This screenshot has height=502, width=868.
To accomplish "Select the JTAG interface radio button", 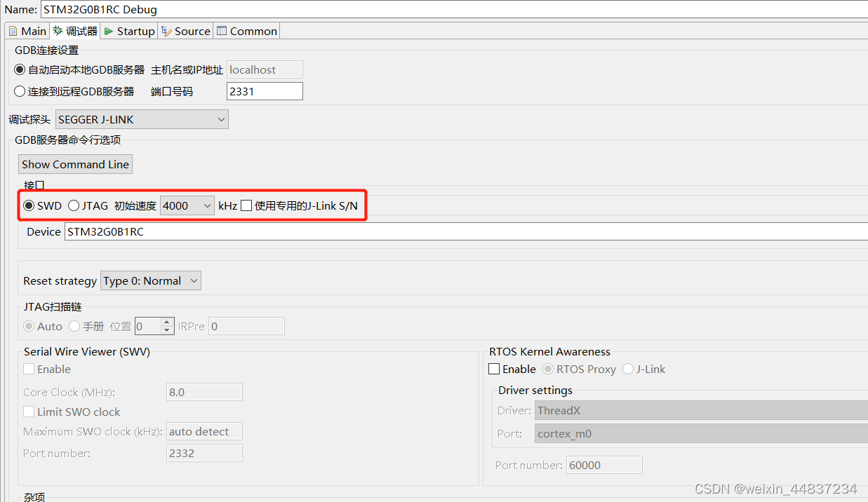I will coord(74,205).
